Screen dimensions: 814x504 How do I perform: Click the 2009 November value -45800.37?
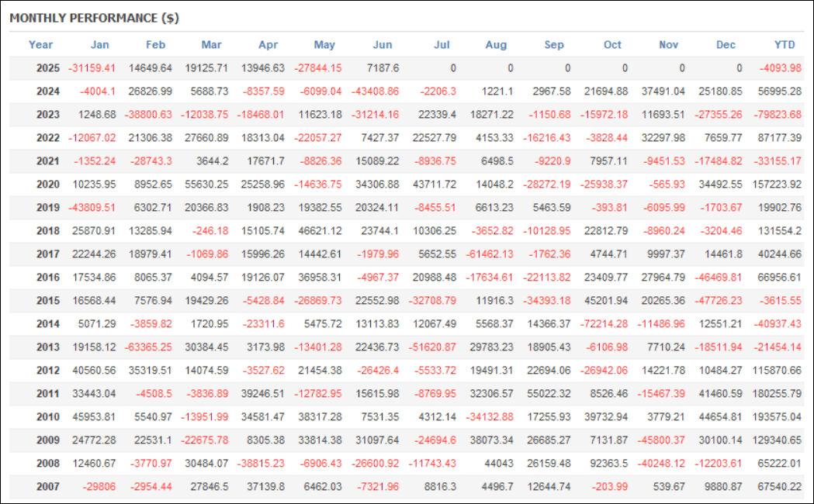(661, 440)
